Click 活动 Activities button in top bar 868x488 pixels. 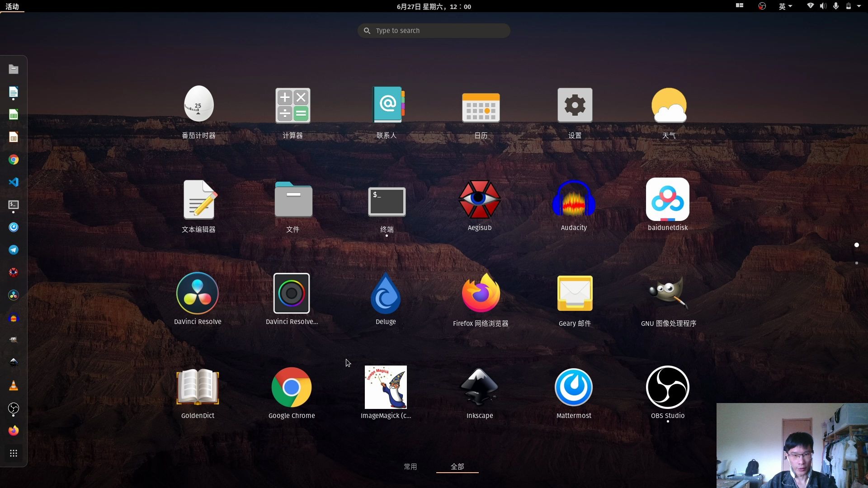point(12,6)
